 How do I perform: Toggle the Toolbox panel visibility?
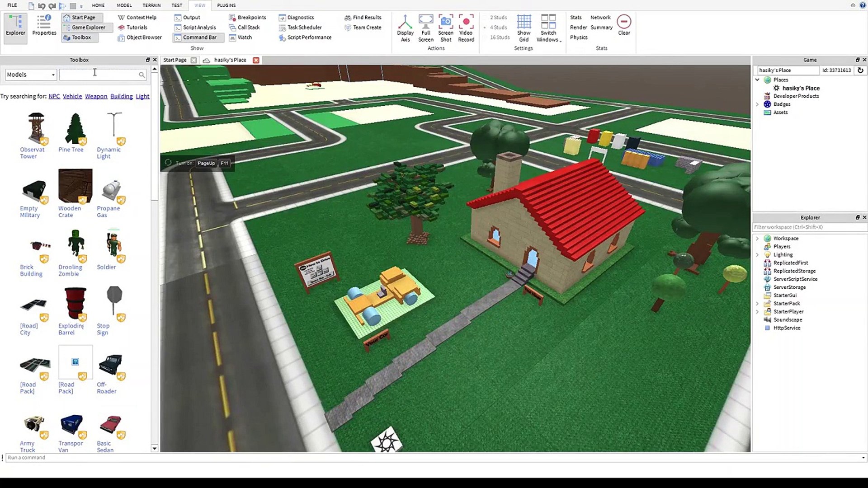81,38
